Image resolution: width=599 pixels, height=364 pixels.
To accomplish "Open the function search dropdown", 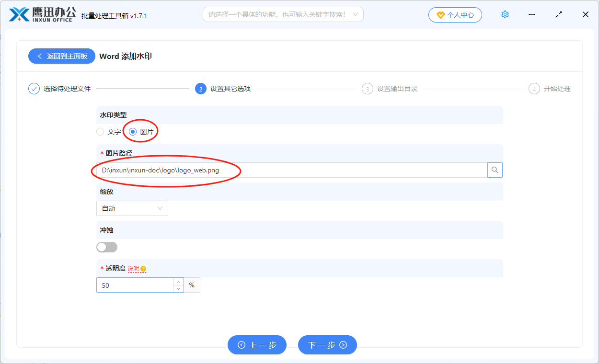I will [x=283, y=14].
